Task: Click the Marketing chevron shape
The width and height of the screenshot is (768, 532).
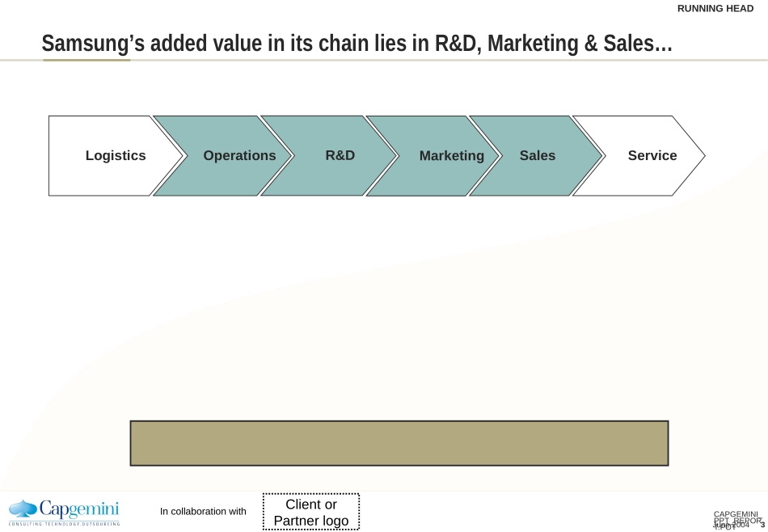Action: [x=433, y=156]
